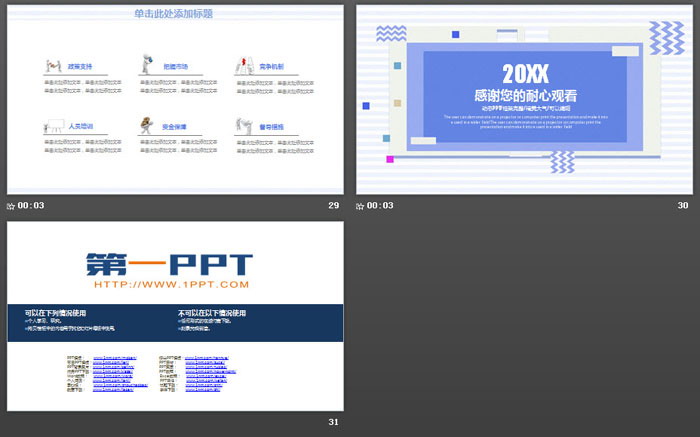Click the 人员培训 whiteboard figure icon
This screenshot has height=437, width=700.
point(54,126)
